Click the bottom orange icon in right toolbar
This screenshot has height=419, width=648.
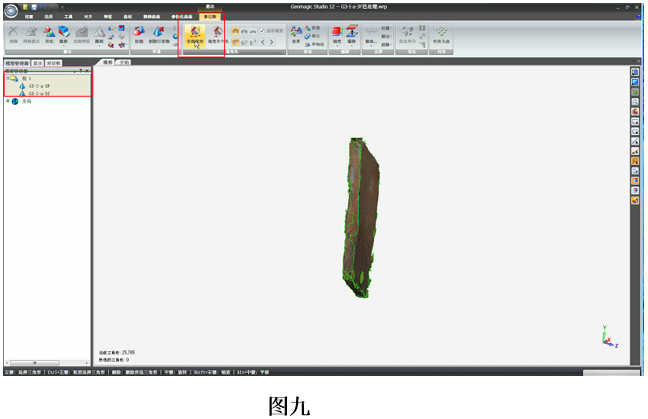(634, 200)
